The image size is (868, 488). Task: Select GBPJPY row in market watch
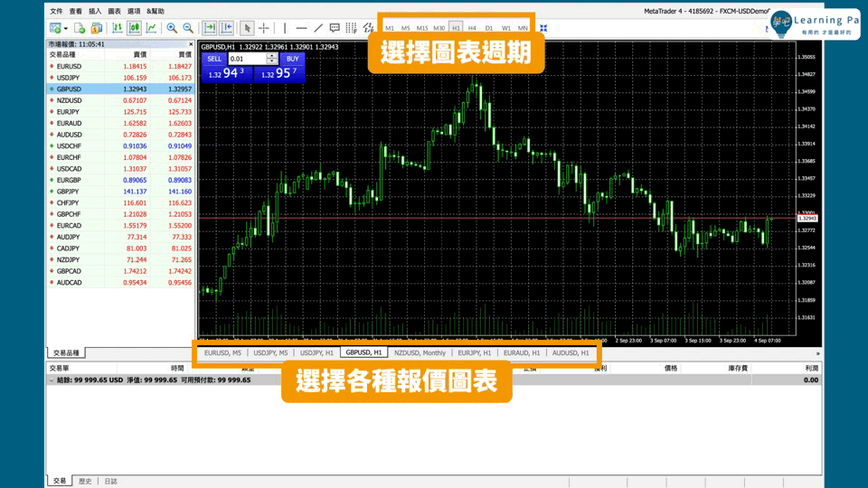[x=120, y=192]
